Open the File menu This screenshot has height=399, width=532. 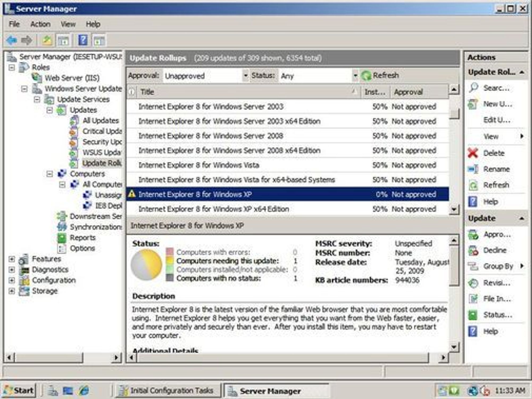(14, 24)
